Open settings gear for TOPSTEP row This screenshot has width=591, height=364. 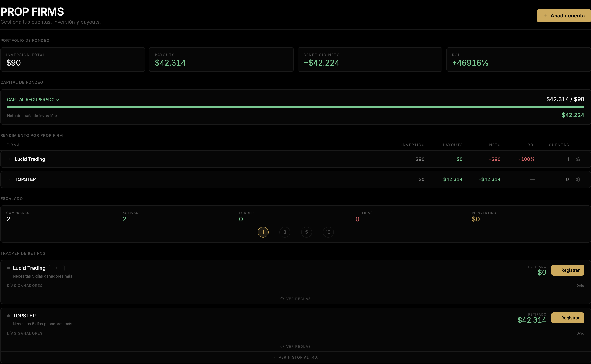pyautogui.click(x=578, y=180)
